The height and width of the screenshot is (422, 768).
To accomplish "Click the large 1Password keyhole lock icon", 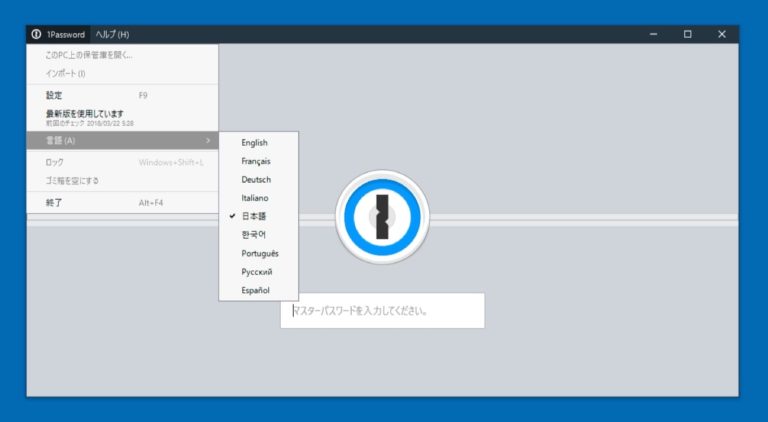I will pyautogui.click(x=381, y=217).
